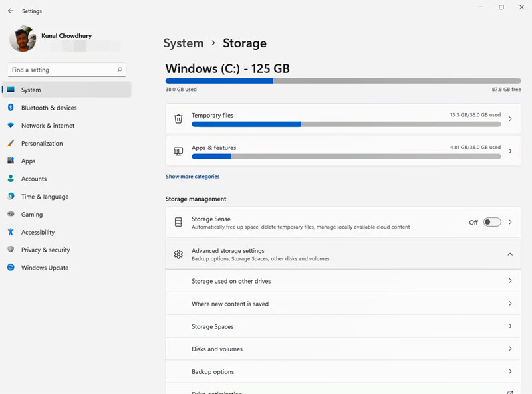Toggle Storage Sense switch on
532x394 pixels.
492,222
